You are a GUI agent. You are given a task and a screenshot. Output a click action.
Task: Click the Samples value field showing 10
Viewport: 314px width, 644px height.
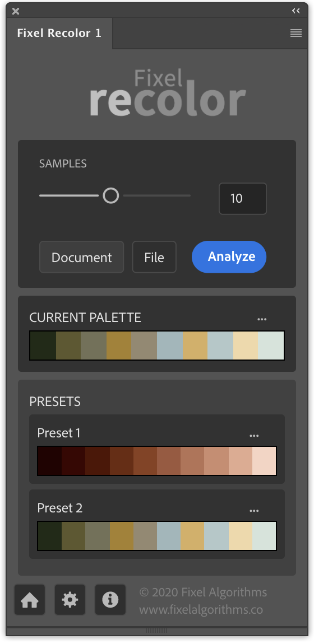click(242, 198)
